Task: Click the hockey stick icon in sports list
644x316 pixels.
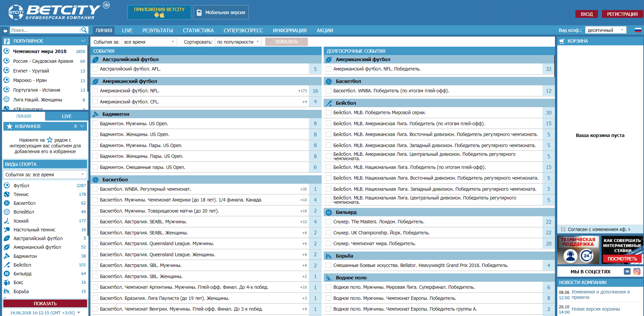Action: click(6, 221)
